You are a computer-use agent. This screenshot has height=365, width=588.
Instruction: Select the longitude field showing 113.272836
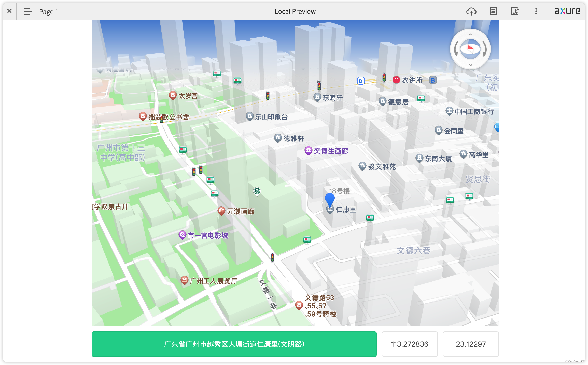410,344
